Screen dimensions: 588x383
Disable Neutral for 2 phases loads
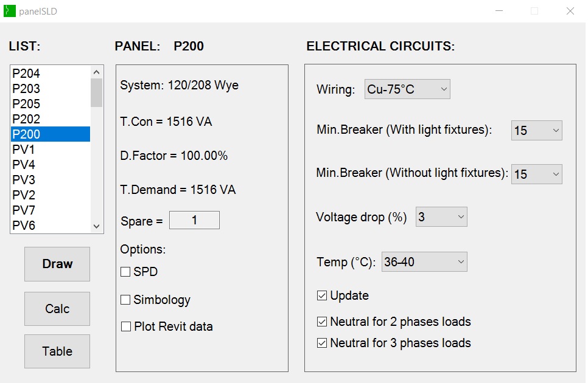point(322,322)
